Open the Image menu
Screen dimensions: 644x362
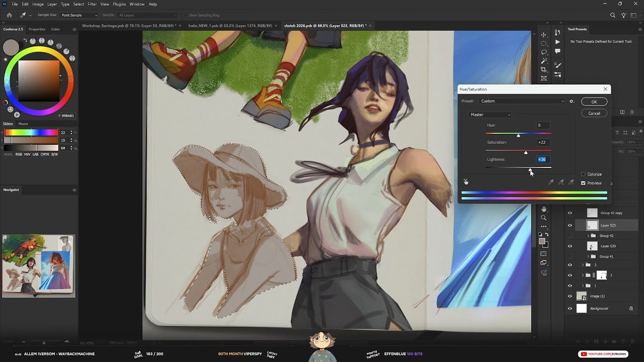38,4
